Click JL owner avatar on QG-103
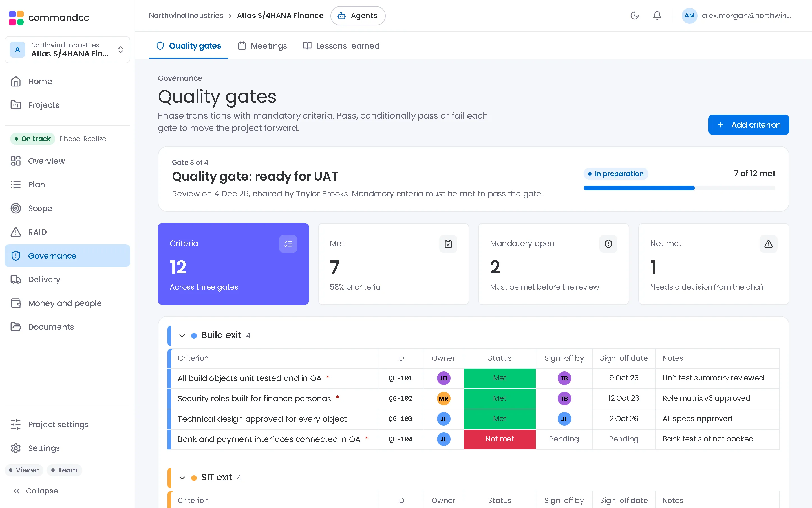The width and height of the screenshot is (812, 508). click(443, 419)
